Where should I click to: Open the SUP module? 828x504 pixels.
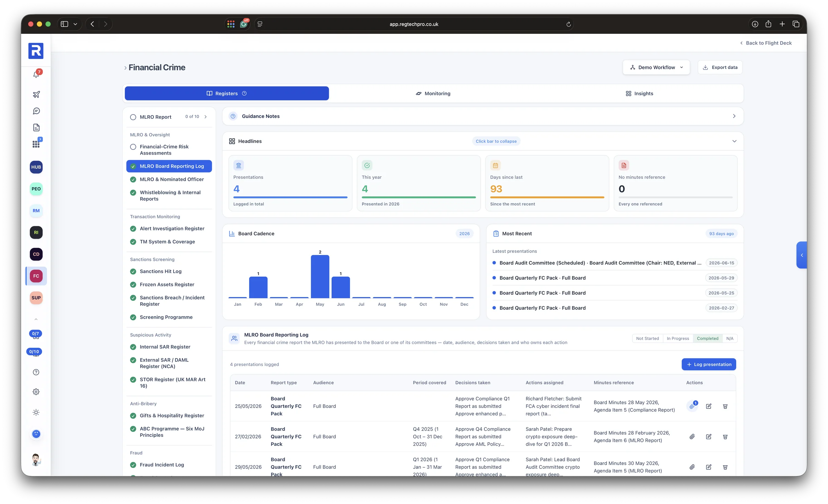(36, 298)
